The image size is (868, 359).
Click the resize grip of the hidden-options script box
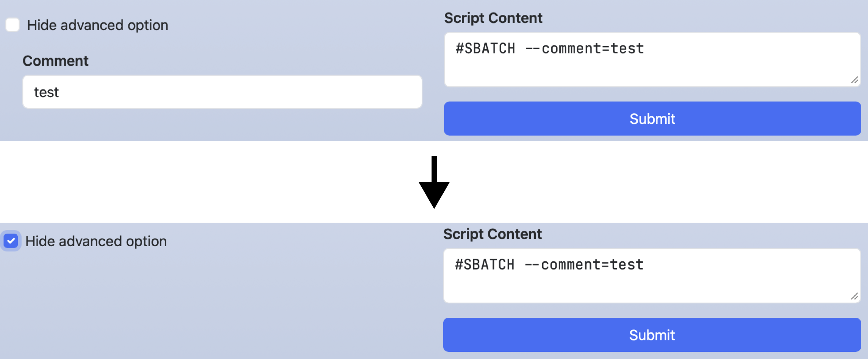pyautogui.click(x=854, y=296)
